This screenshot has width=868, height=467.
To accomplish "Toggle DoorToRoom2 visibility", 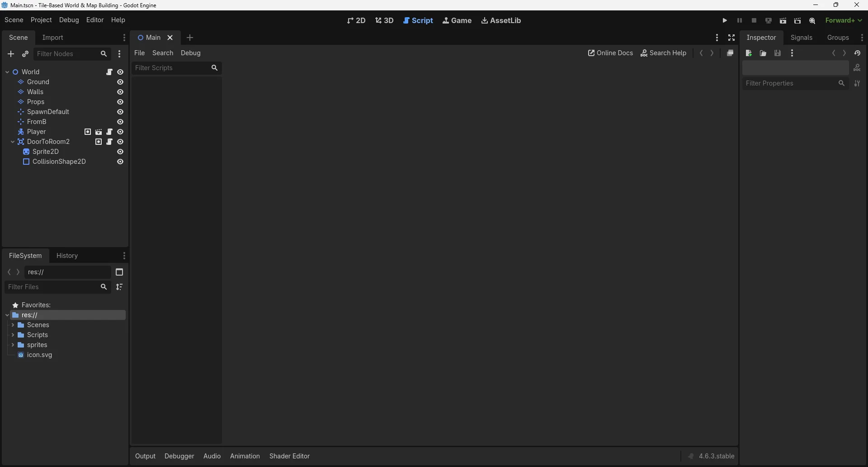I will point(120,142).
